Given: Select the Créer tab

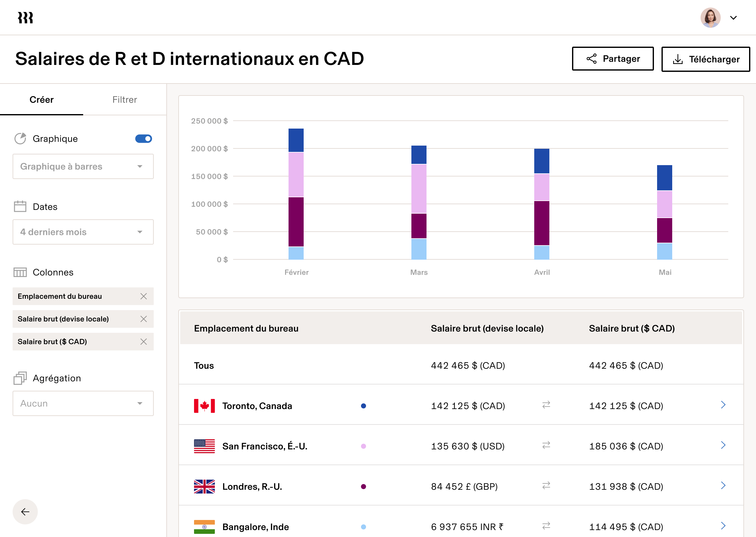Looking at the screenshot, I should pyautogui.click(x=42, y=100).
